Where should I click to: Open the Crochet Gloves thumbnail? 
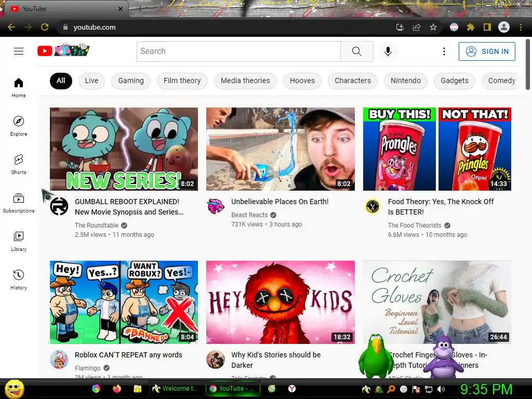(437, 302)
